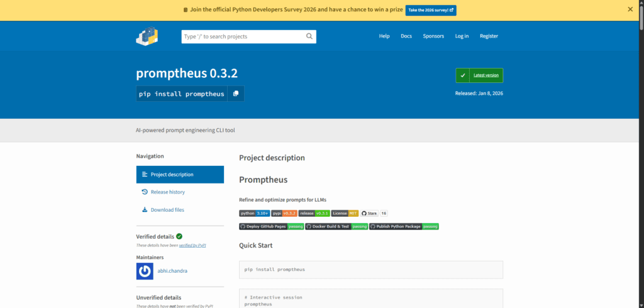Image resolution: width=644 pixels, height=308 pixels.
Task: Open the Docs menu link
Action: (406, 36)
